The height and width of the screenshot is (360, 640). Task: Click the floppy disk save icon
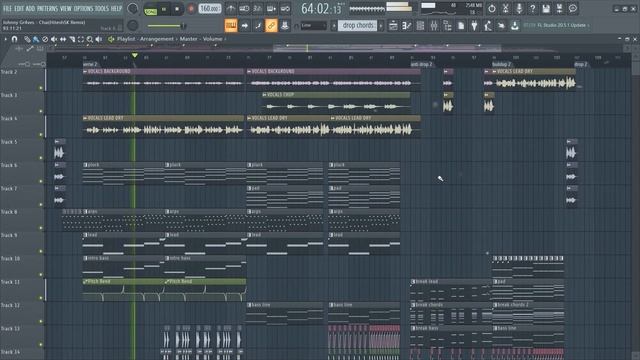tap(546, 8)
